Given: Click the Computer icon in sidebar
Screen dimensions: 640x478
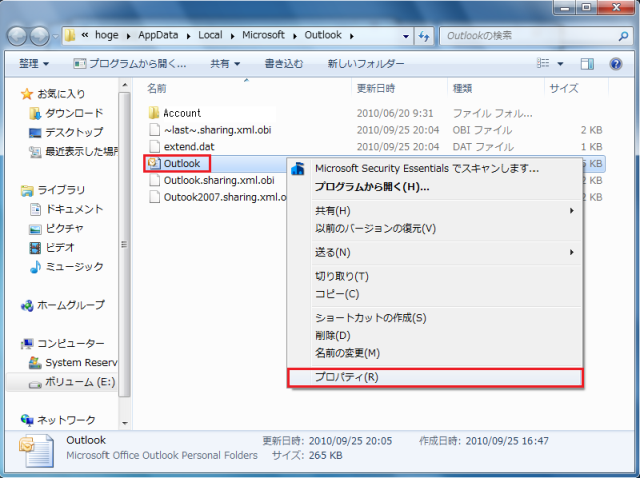Looking at the screenshot, I should [x=27, y=344].
